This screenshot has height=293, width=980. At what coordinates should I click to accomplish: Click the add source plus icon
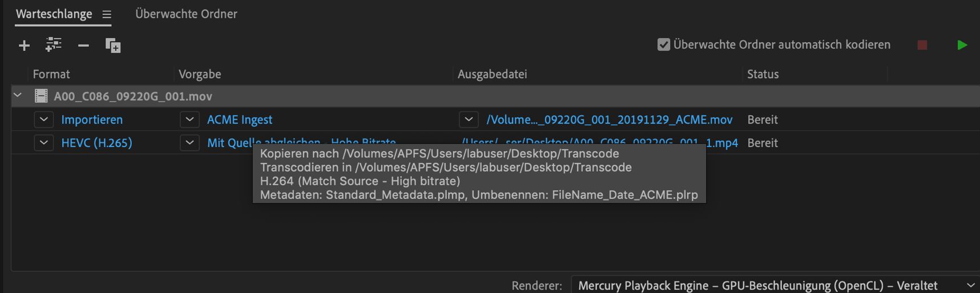24,46
